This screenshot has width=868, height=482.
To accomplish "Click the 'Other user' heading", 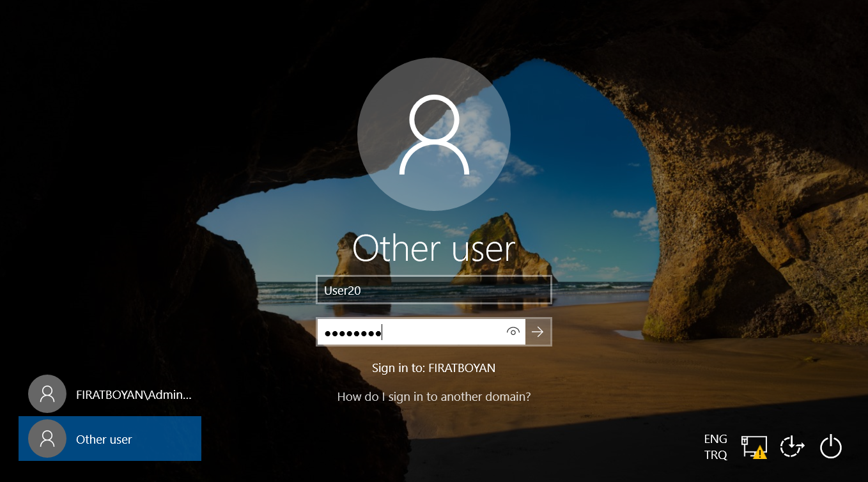I will (x=434, y=248).
